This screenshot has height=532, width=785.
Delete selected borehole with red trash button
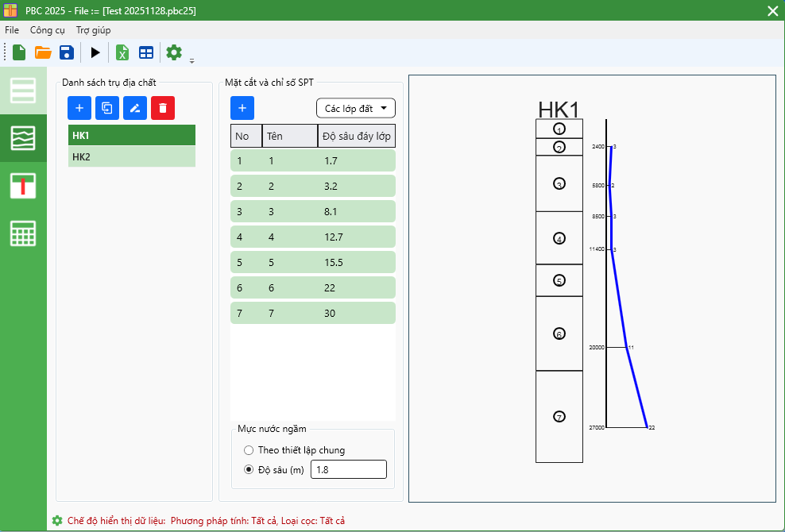163,108
